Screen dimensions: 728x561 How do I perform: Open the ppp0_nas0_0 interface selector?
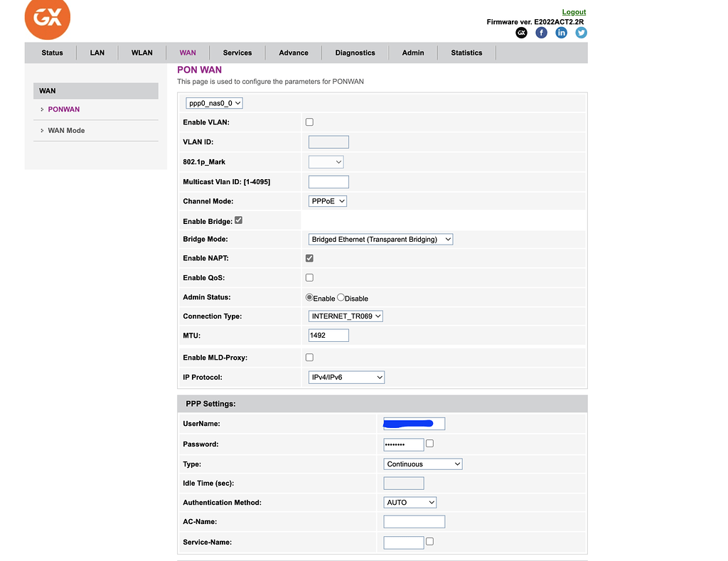tap(213, 102)
